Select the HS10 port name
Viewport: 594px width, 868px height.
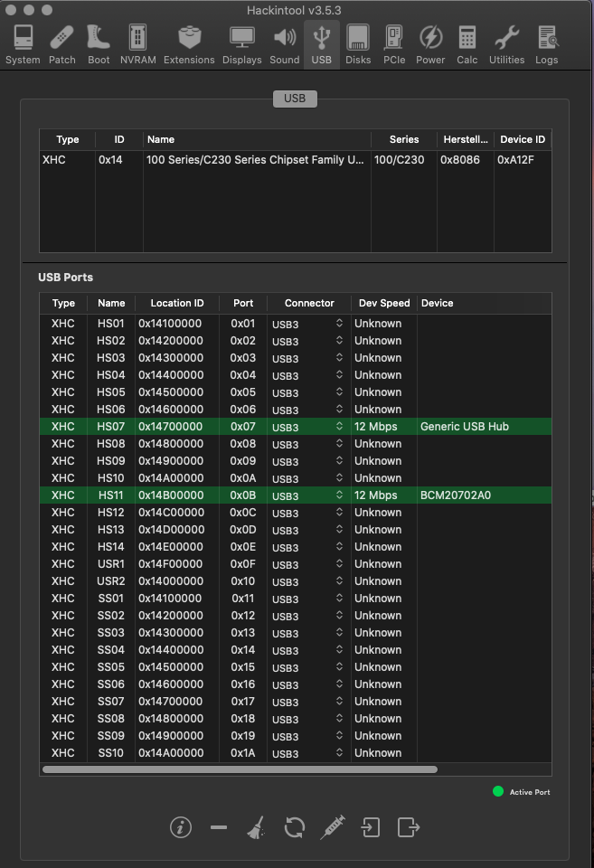point(110,477)
